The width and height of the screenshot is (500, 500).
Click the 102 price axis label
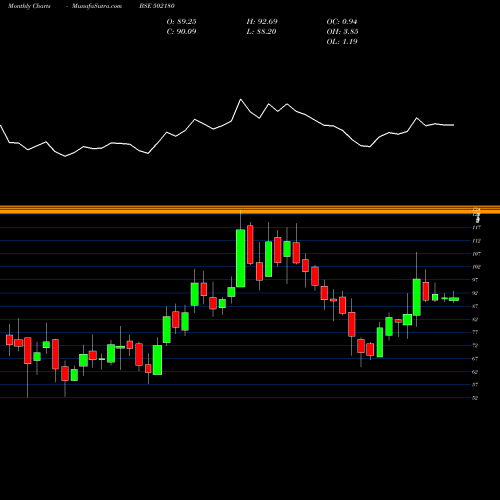(x=476, y=267)
